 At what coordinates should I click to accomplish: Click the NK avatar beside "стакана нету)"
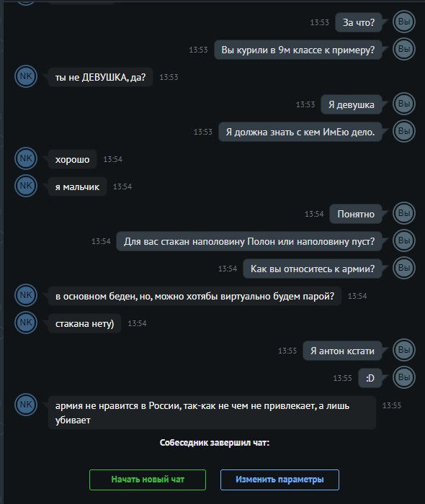point(26,323)
